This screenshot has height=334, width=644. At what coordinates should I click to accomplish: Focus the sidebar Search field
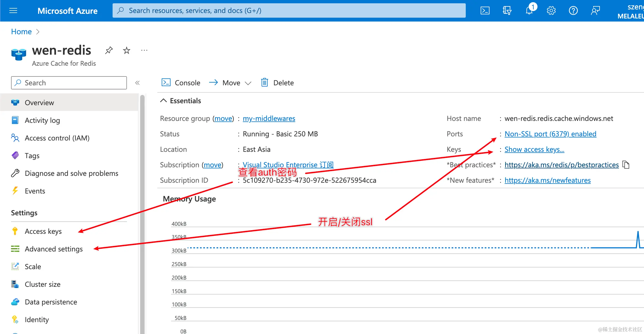(69, 83)
